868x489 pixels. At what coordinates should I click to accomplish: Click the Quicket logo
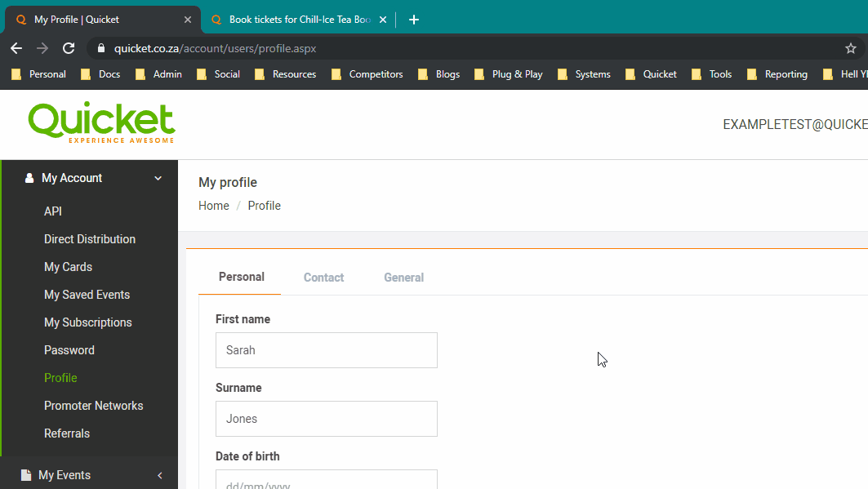pyautogui.click(x=102, y=122)
